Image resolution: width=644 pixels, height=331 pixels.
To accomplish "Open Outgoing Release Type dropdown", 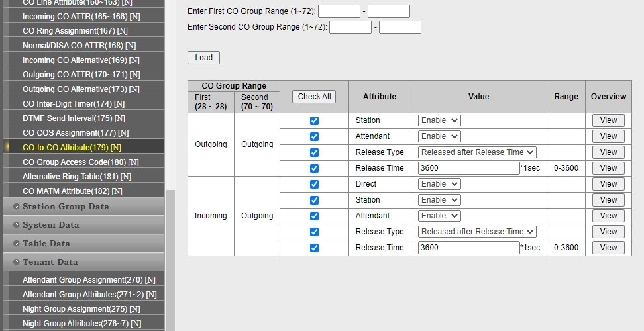I will point(476,152).
